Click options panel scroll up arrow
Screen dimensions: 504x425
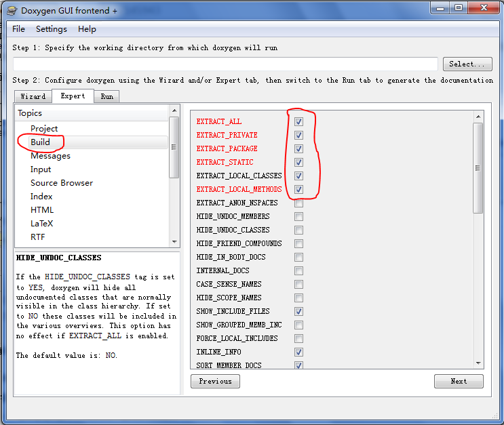(x=478, y=117)
